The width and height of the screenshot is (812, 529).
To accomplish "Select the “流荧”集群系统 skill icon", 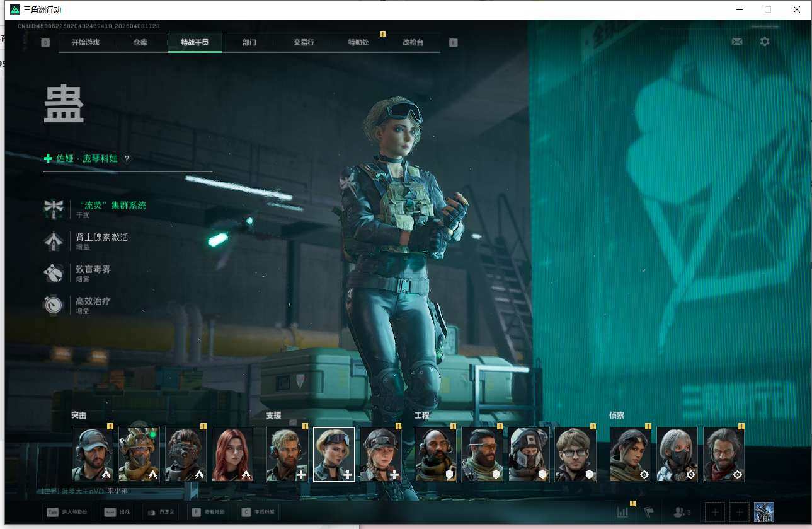I will (53, 209).
